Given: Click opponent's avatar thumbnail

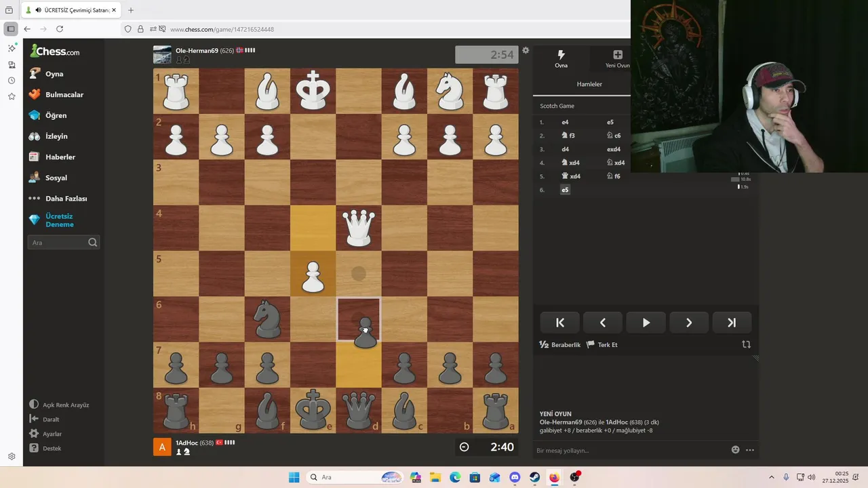Looking at the screenshot, I should pos(162,55).
